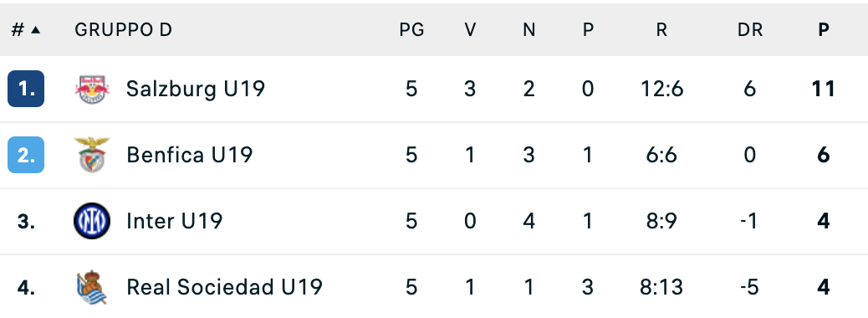Click the sort arrow next to #
868x318 pixels.
click(35, 30)
